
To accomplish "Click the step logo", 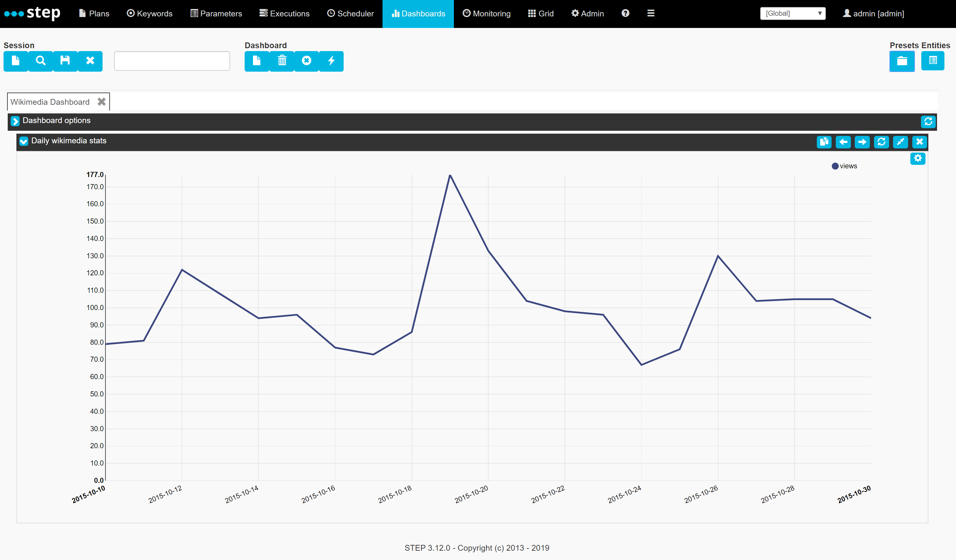I will tap(32, 13).
